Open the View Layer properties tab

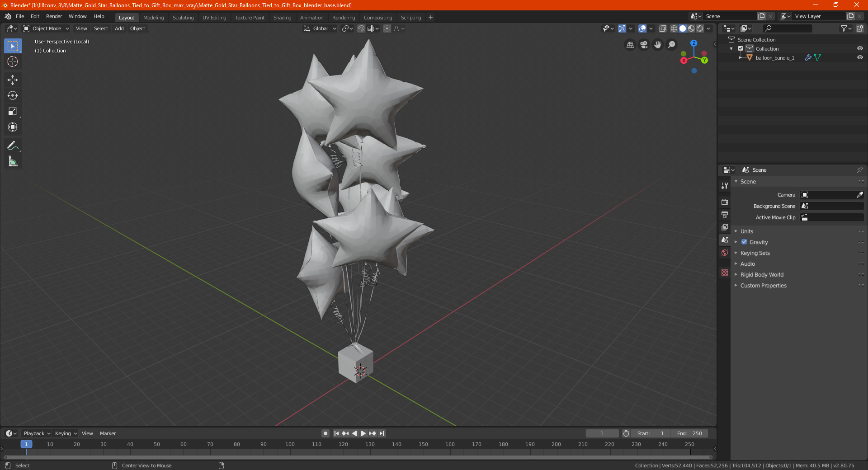(725, 227)
